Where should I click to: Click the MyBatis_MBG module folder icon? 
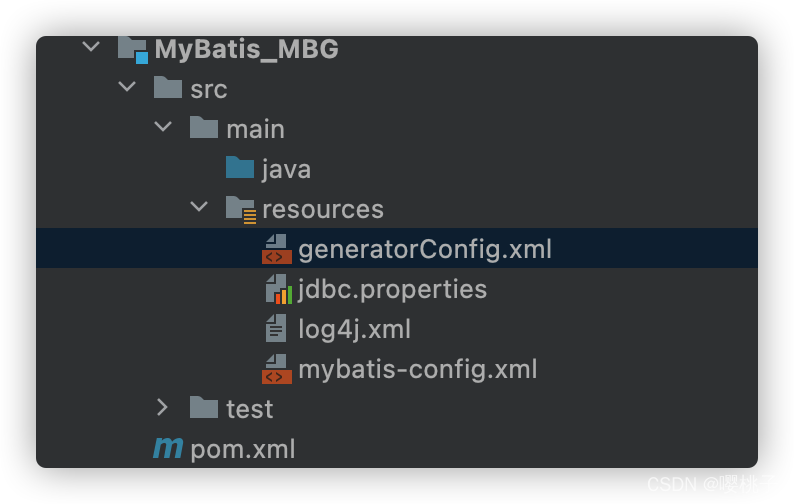[132, 49]
